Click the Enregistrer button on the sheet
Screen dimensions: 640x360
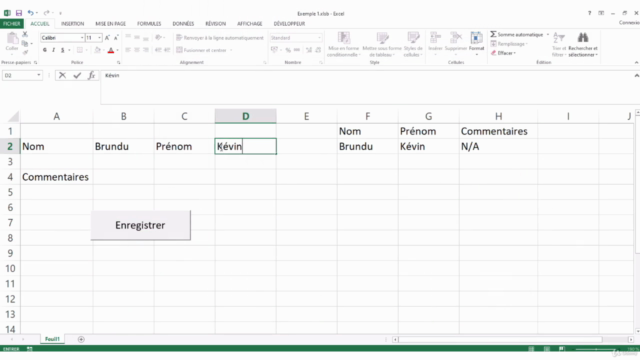[140, 225]
